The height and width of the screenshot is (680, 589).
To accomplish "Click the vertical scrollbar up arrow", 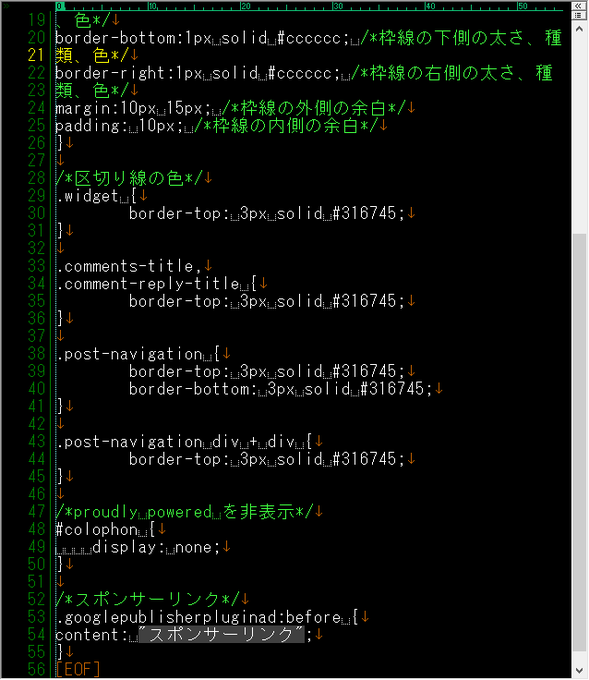I will coord(579,29).
